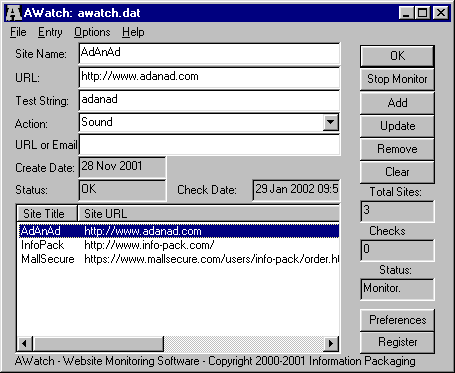Add a new site entry

pos(397,103)
